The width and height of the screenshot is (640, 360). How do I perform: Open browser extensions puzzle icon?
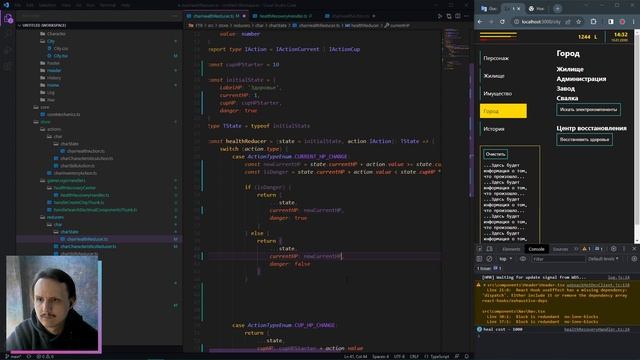(593, 22)
